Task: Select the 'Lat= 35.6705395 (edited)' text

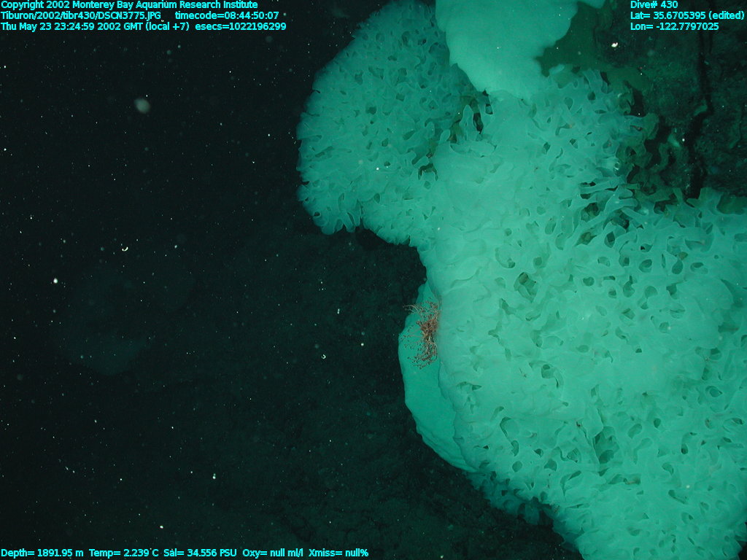Action: tap(687, 16)
